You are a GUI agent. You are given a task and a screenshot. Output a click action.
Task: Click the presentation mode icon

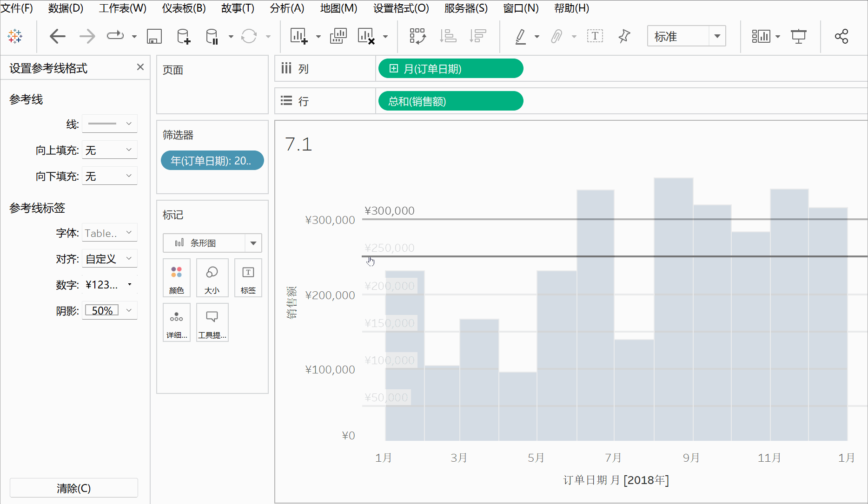coord(799,36)
